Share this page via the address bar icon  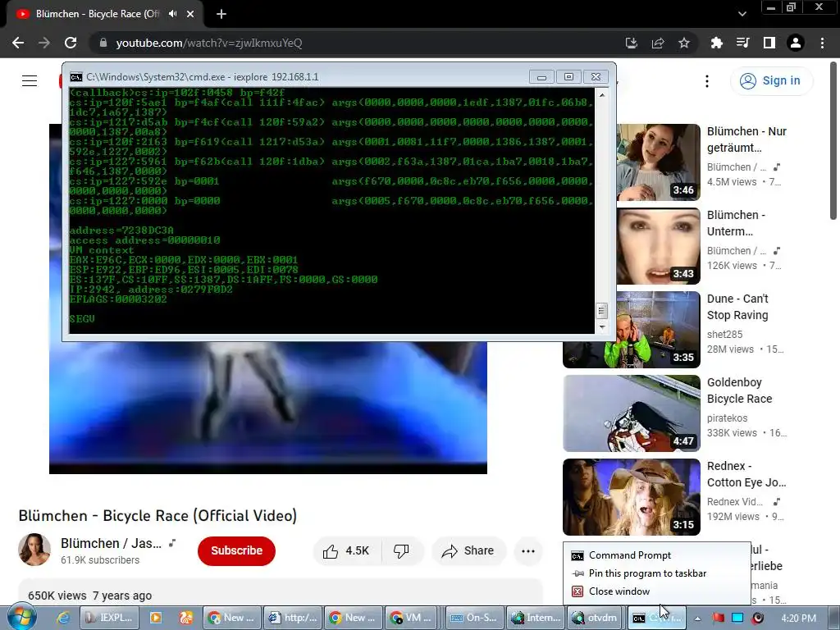coord(658,43)
